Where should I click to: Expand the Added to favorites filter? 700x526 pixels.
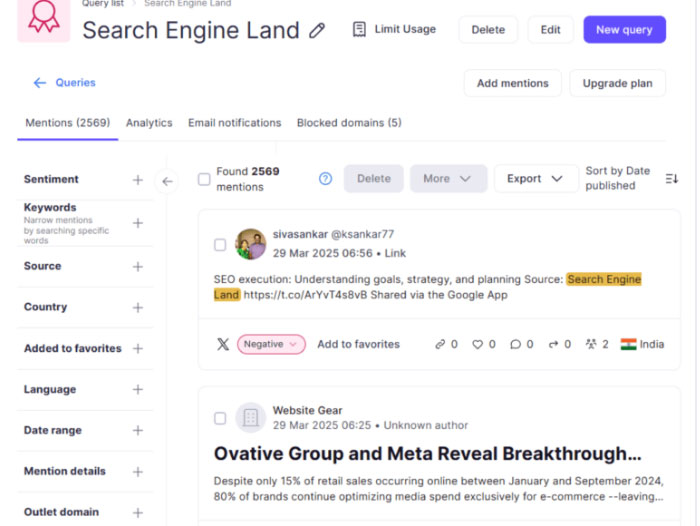tap(138, 349)
